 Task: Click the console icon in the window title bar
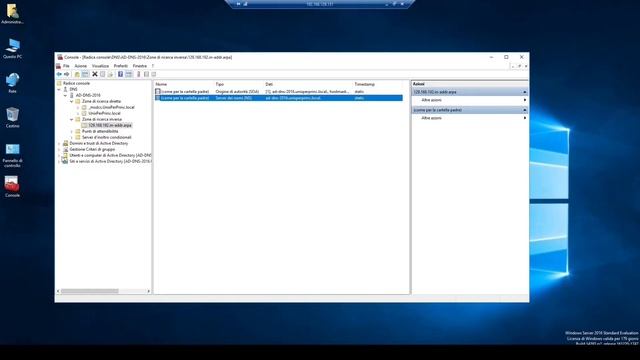click(60, 57)
